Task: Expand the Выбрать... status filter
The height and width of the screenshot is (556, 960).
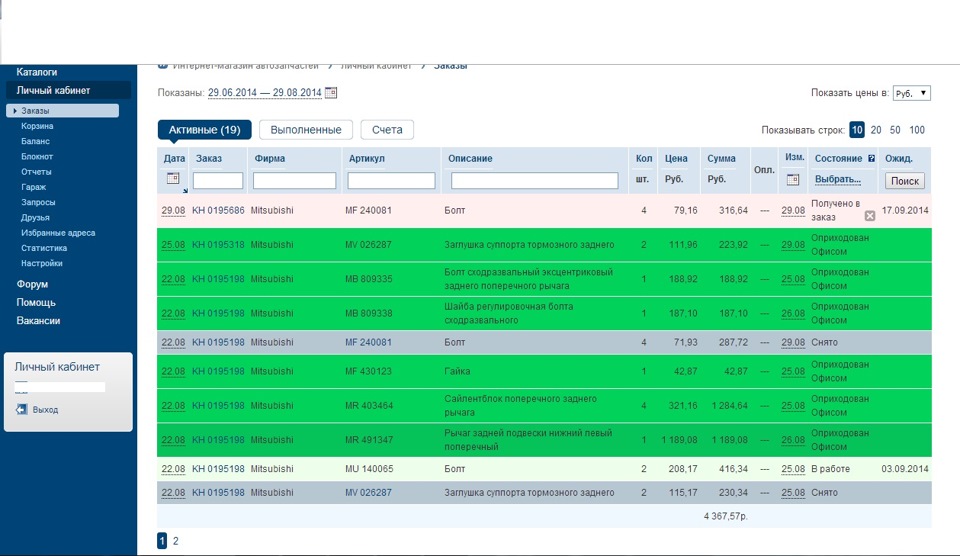Action: coord(838,180)
